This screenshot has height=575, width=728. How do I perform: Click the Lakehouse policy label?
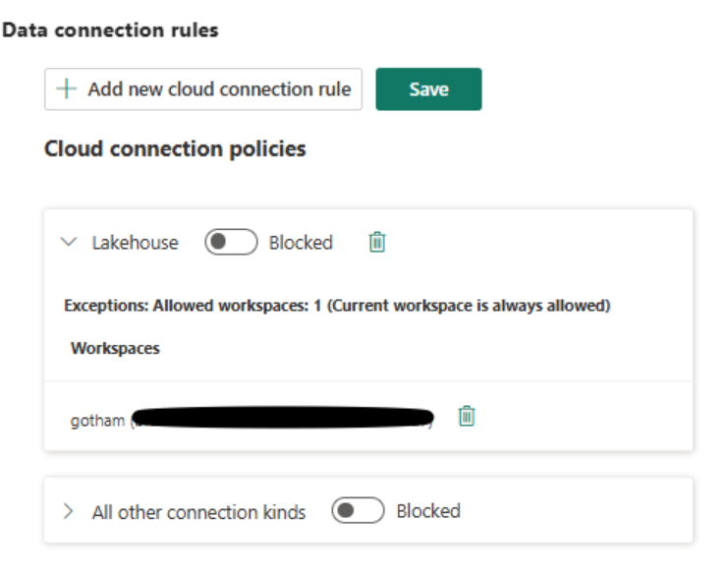click(136, 243)
